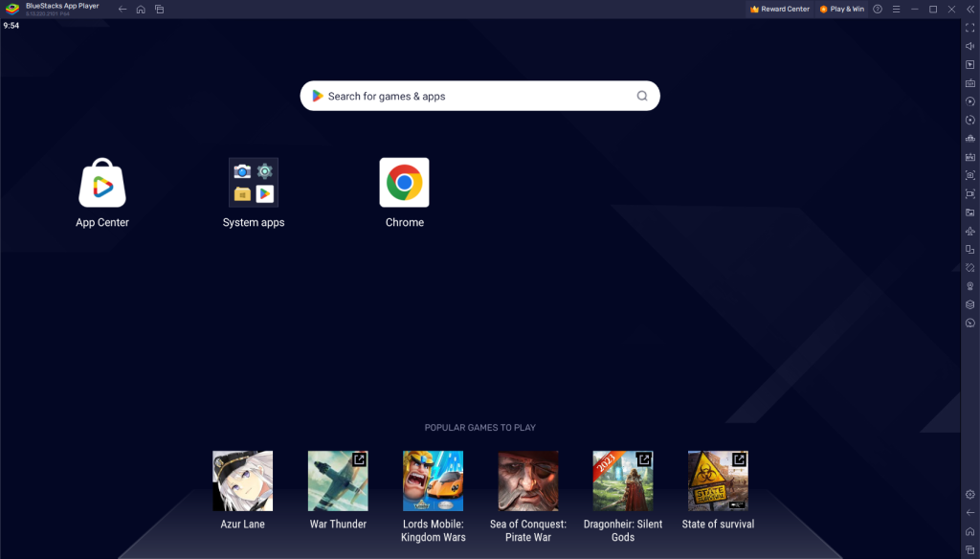The image size is (980, 559).
Task: Open Lords Mobile: Kingdom Wars thumbnail
Action: click(x=434, y=481)
